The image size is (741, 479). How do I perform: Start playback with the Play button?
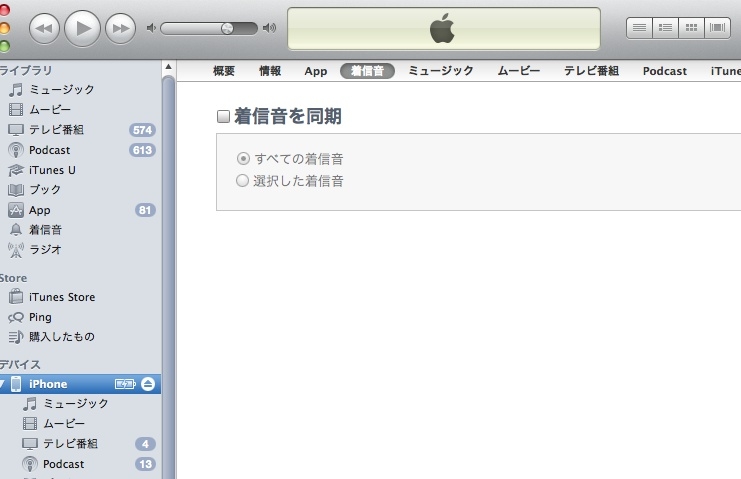(x=82, y=28)
